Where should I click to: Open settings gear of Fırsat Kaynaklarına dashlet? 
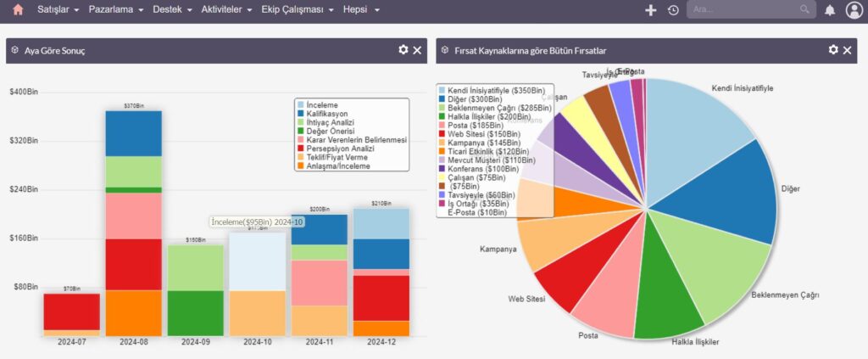point(833,50)
